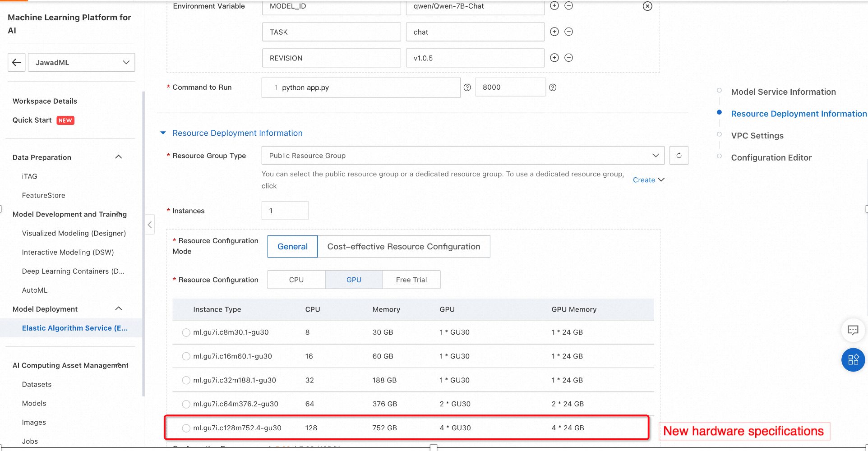The width and height of the screenshot is (868, 451).
Task: Click the REVISION variable name field
Action: 332,58
